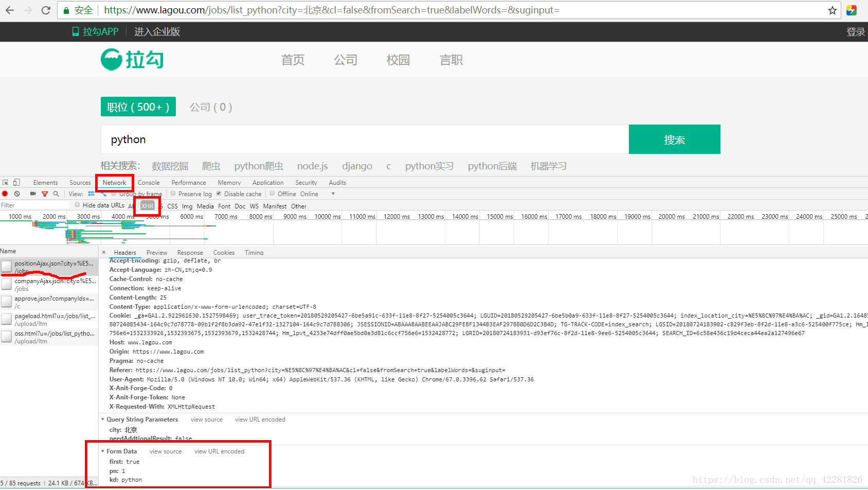This screenshot has height=490, width=868.
Task: Click the waterfall overview view icon
Action: pyautogui.click(x=103, y=194)
